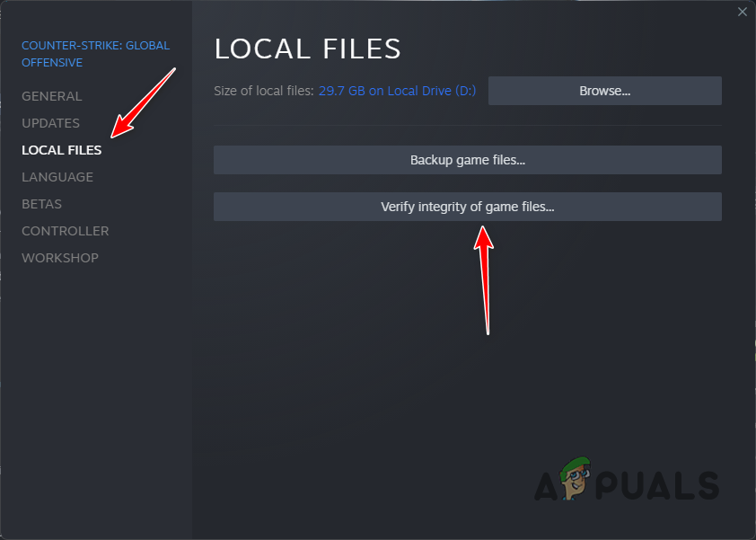
Task: Switch to the UPDATES tab
Action: [x=50, y=123]
